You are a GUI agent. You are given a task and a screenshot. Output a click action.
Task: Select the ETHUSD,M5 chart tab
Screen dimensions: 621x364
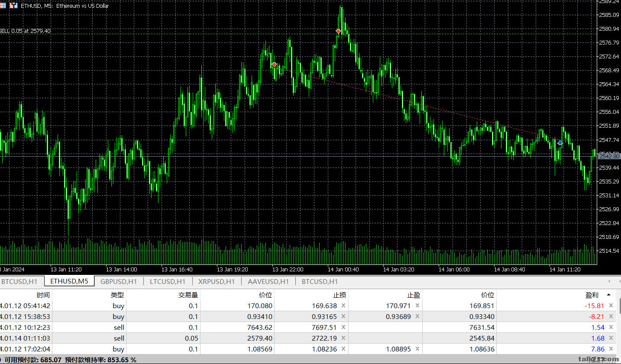coord(69,281)
